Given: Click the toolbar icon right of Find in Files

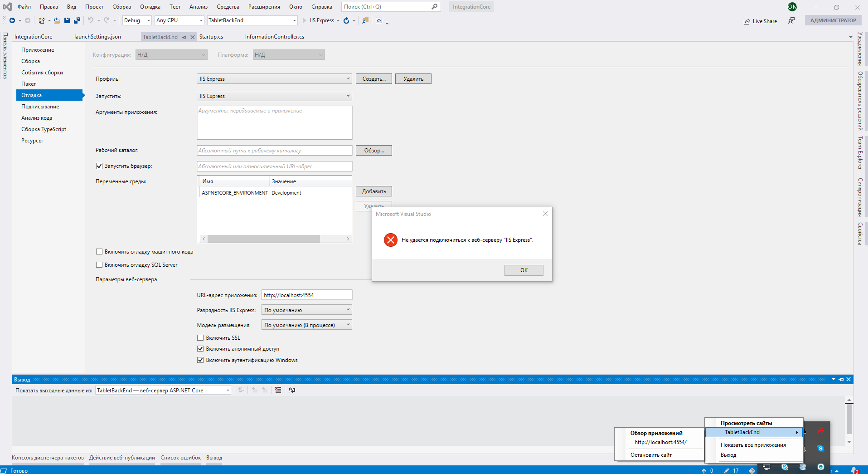Looking at the screenshot, I should point(379,20).
